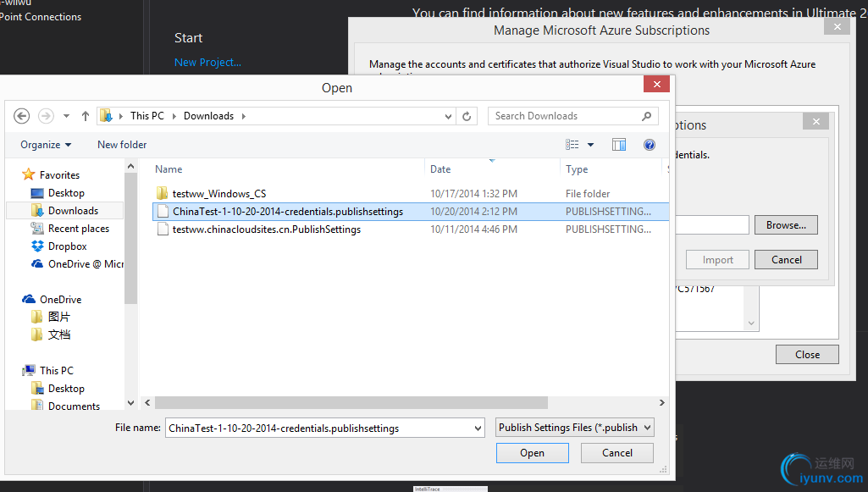Open the File name dropdown list
The height and width of the screenshot is (492, 868).
tap(478, 428)
